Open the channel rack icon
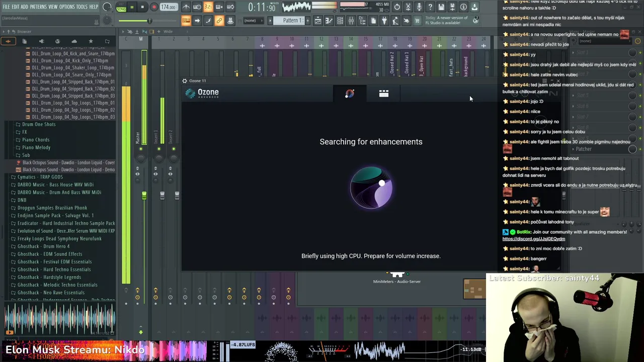 pyautogui.click(x=340, y=21)
